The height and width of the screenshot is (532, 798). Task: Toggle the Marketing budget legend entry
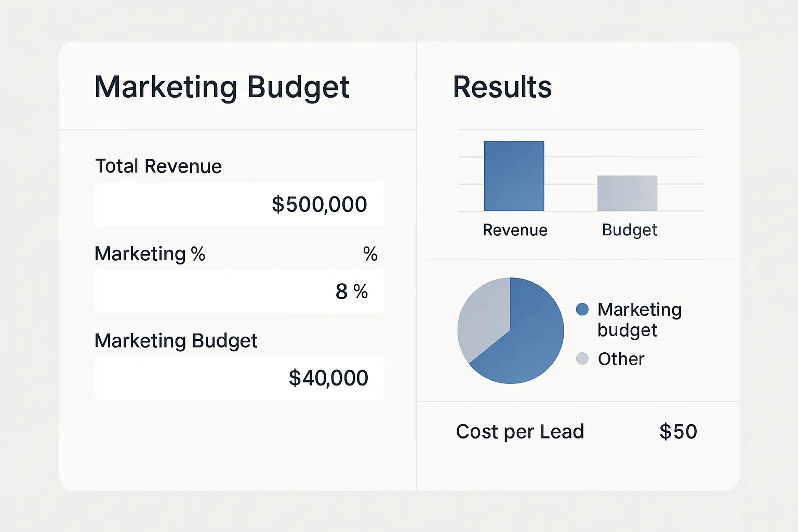pyautogui.click(x=639, y=320)
